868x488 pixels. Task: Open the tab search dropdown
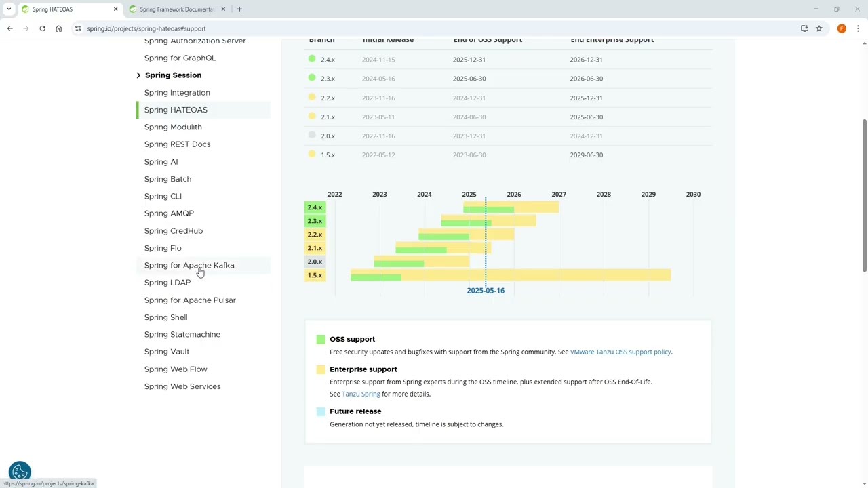(9, 9)
